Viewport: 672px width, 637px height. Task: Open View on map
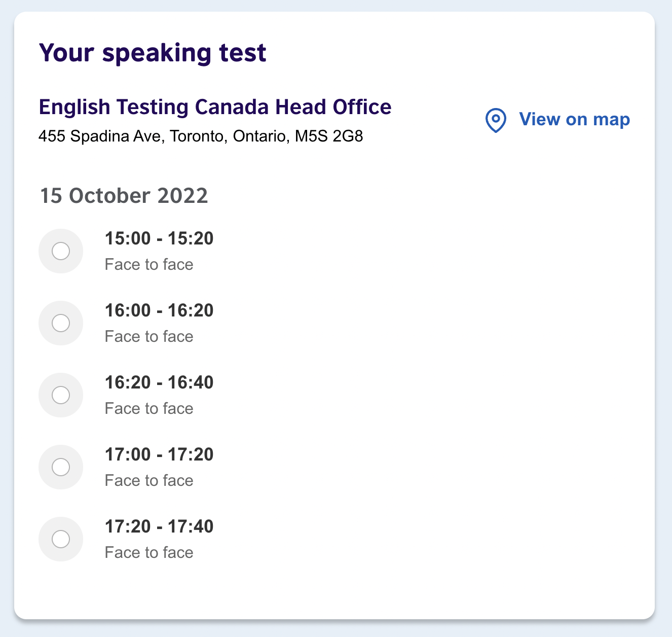coord(574,119)
